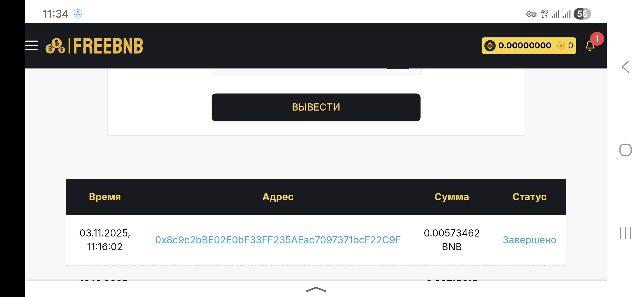Click the VPN key status icon
The height and width of the screenshot is (297, 644).
click(x=531, y=14)
